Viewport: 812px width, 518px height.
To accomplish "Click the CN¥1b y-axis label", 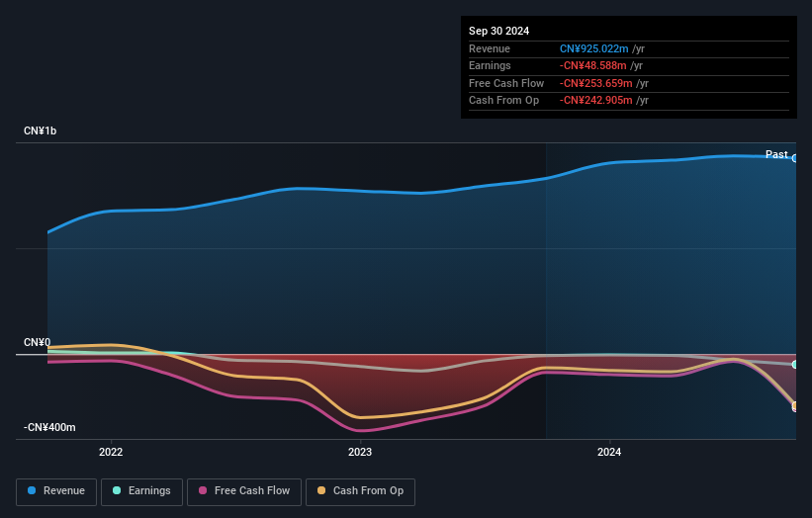I will [40, 130].
